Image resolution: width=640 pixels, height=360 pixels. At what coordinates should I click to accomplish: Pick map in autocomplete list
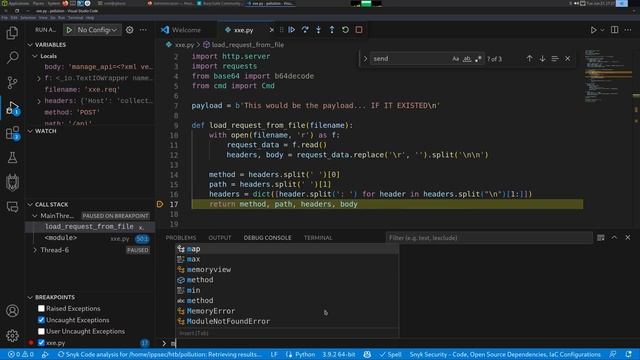click(x=287, y=249)
